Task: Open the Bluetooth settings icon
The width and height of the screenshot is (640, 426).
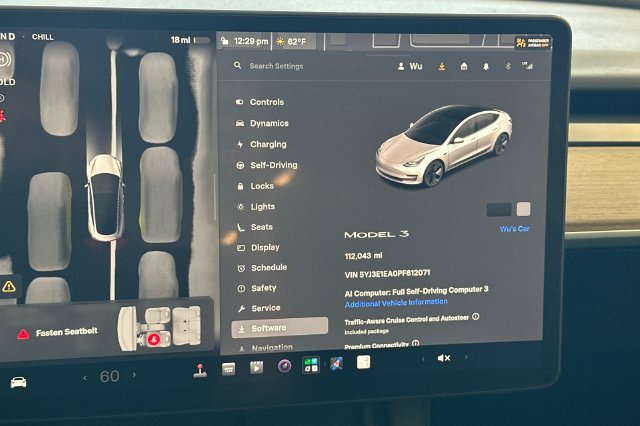Action: 508,66
